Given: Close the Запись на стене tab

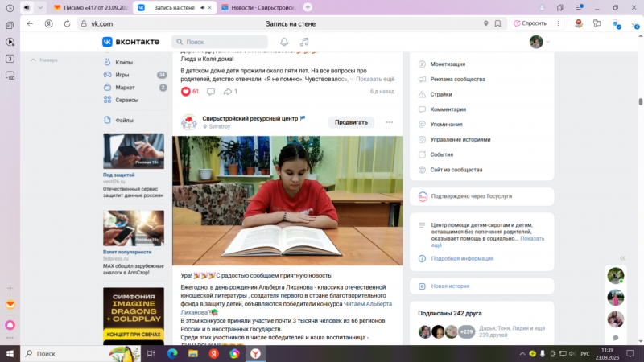Looking at the screenshot, I should pos(210,8).
